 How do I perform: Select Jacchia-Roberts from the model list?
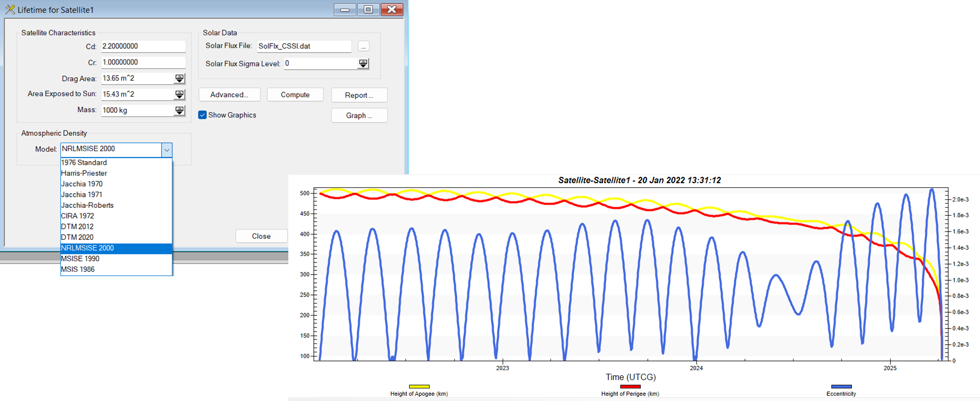click(87, 205)
